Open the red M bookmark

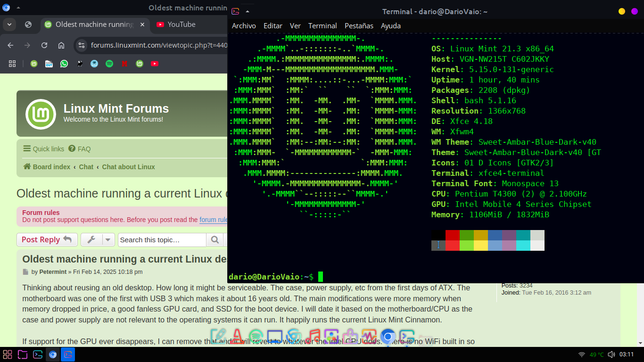[x=124, y=64]
